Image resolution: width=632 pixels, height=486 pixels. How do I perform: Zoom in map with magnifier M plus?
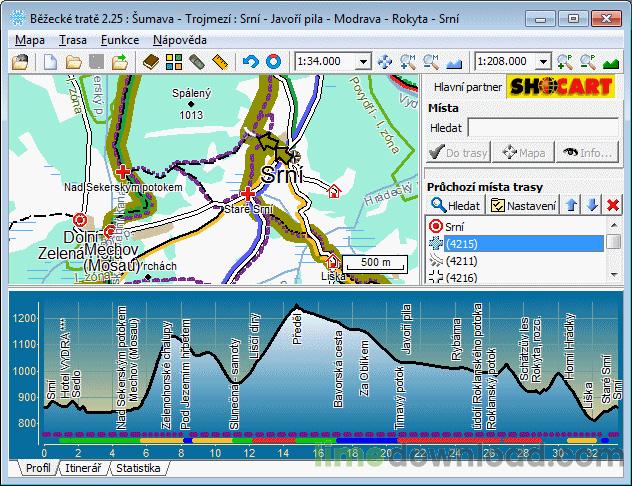point(407,62)
